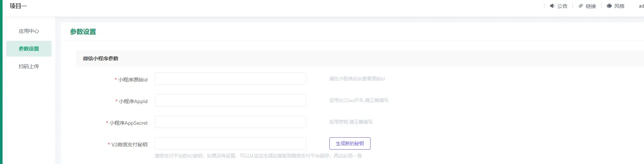Focus the 小程序AppId text box
Screen dimensions: 644x164
point(230,100)
